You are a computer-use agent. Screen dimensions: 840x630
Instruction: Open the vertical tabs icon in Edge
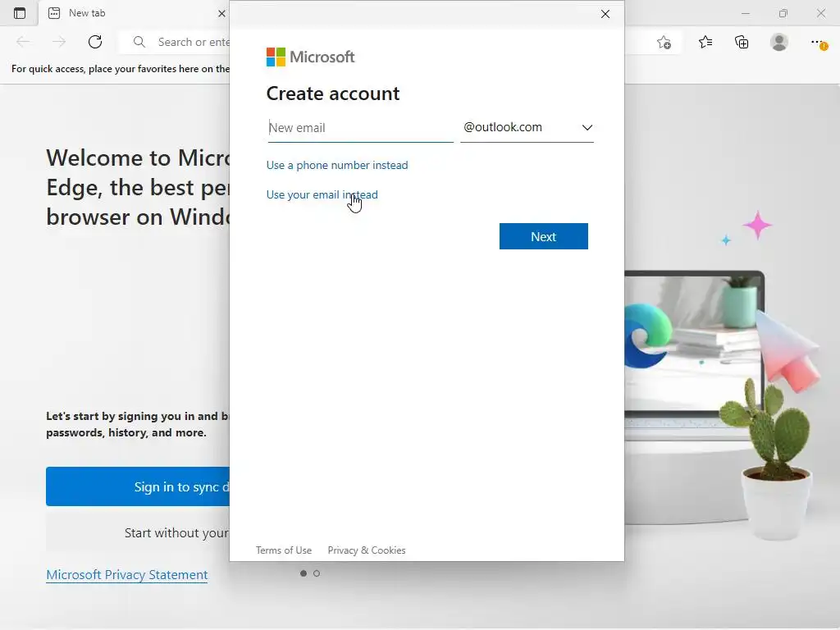[20, 13]
